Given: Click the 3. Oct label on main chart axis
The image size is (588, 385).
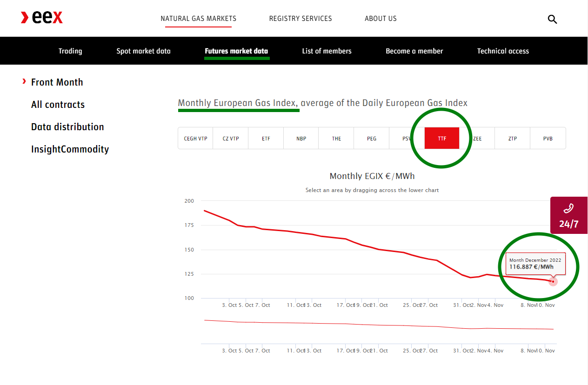Looking at the screenshot, I should click(x=229, y=305).
